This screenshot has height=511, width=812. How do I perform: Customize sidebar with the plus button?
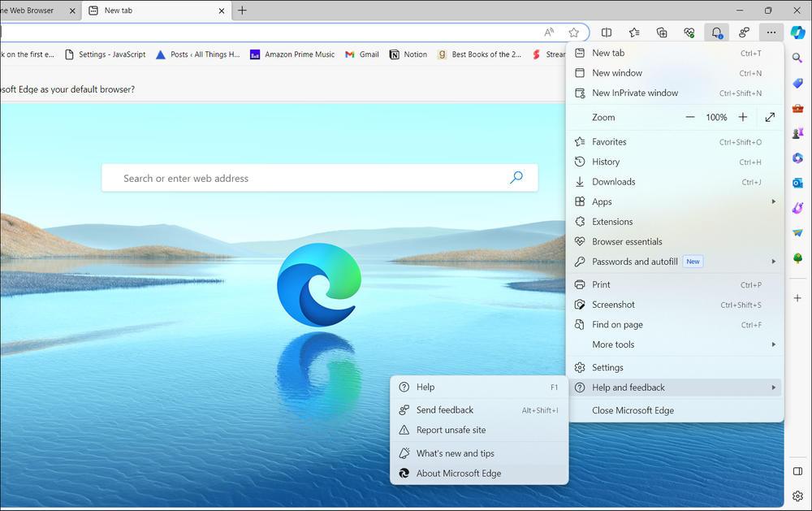click(x=797, y=297)
